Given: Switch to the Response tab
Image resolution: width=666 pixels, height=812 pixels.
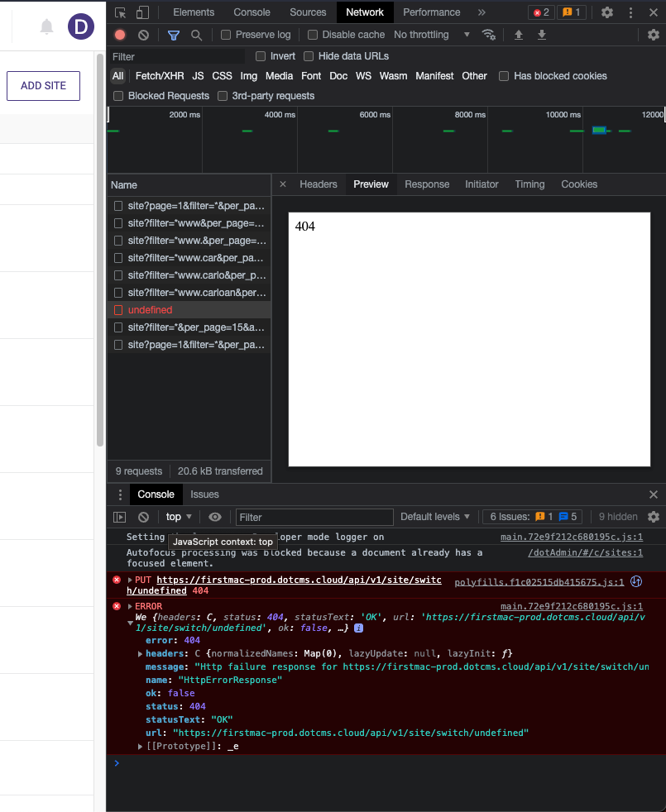Looking at the screenshot, I should [x=427, y=184].
